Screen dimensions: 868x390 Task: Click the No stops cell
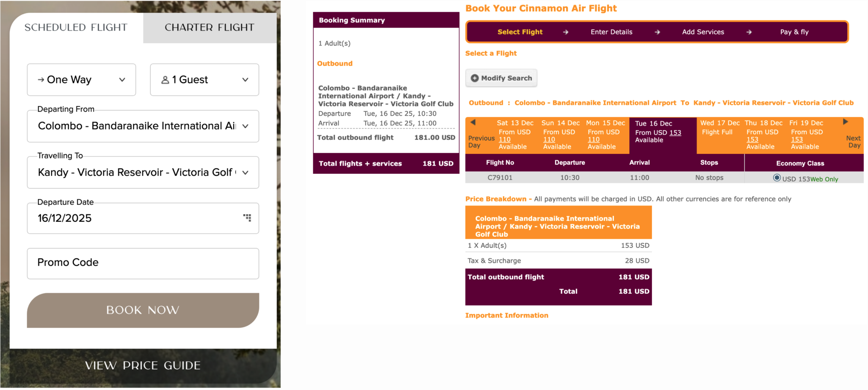click(x=709, y=178)
